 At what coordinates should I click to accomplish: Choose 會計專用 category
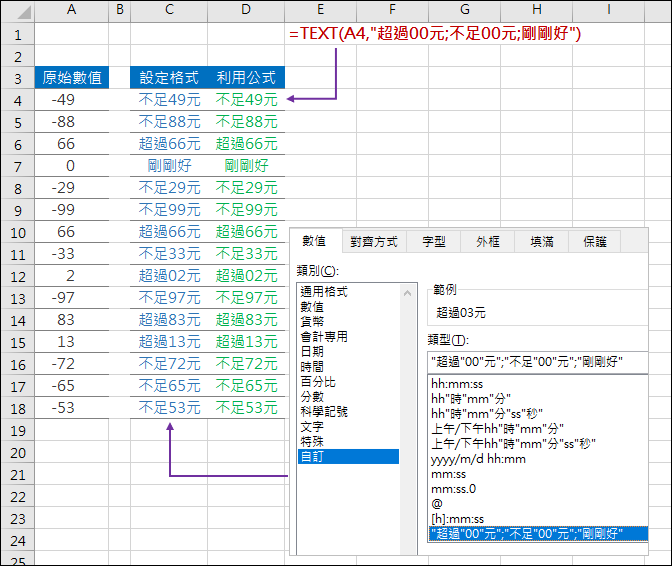(x=348, y=337)
